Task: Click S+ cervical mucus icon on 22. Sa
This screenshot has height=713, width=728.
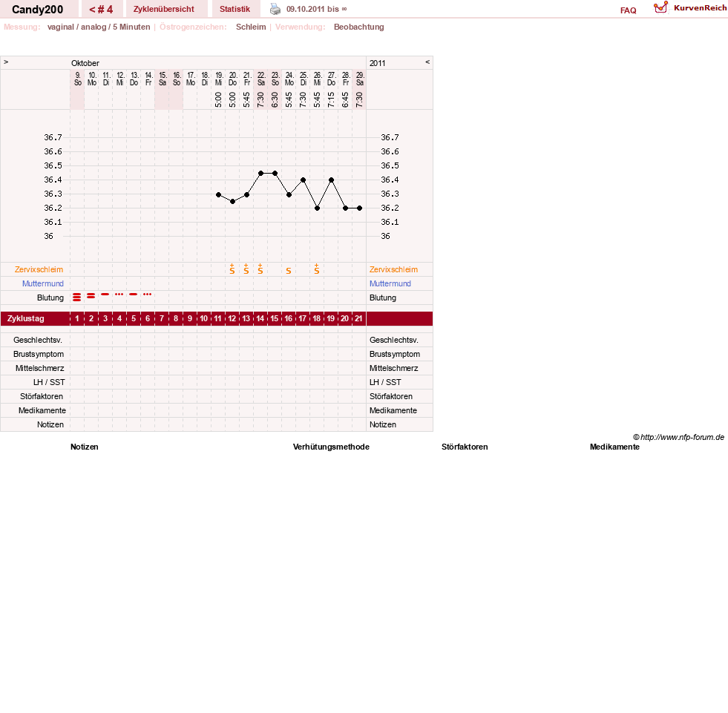Action: [260, 269]
